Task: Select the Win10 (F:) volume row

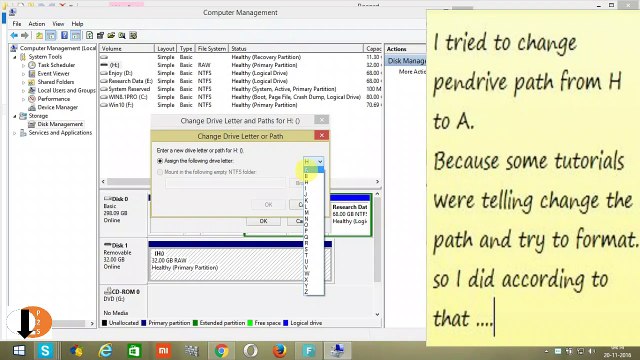Action: [x=240, y=105]
